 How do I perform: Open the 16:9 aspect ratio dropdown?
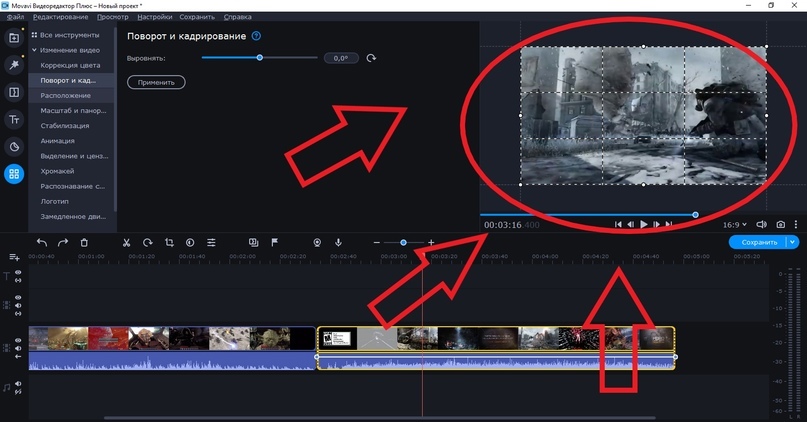(x=734, y=224)
